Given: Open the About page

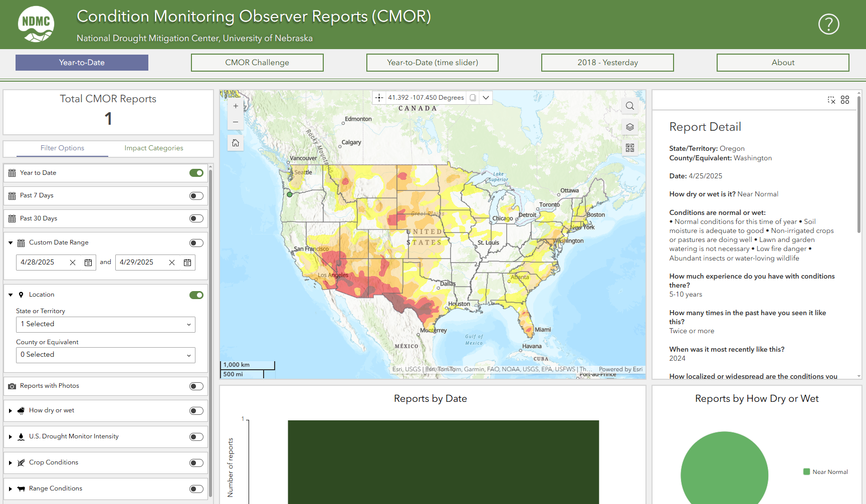Looking at the screenshot, I should pyautogui.click(x=783, y=63).
